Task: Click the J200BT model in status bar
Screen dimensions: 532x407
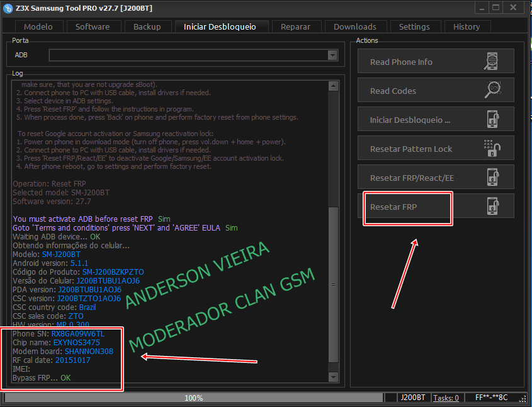Action: [x=413, y=398]
